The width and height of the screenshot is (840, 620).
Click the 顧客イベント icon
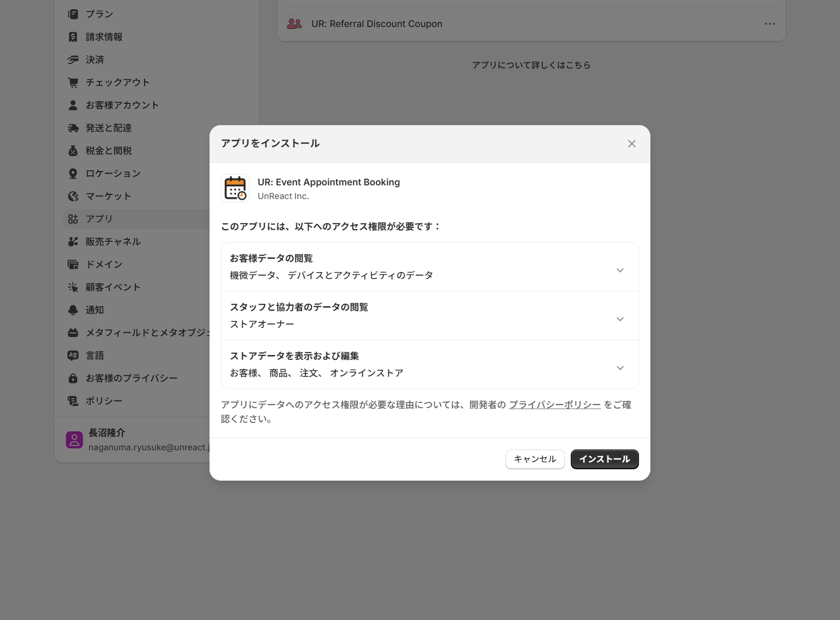(73, 287)
